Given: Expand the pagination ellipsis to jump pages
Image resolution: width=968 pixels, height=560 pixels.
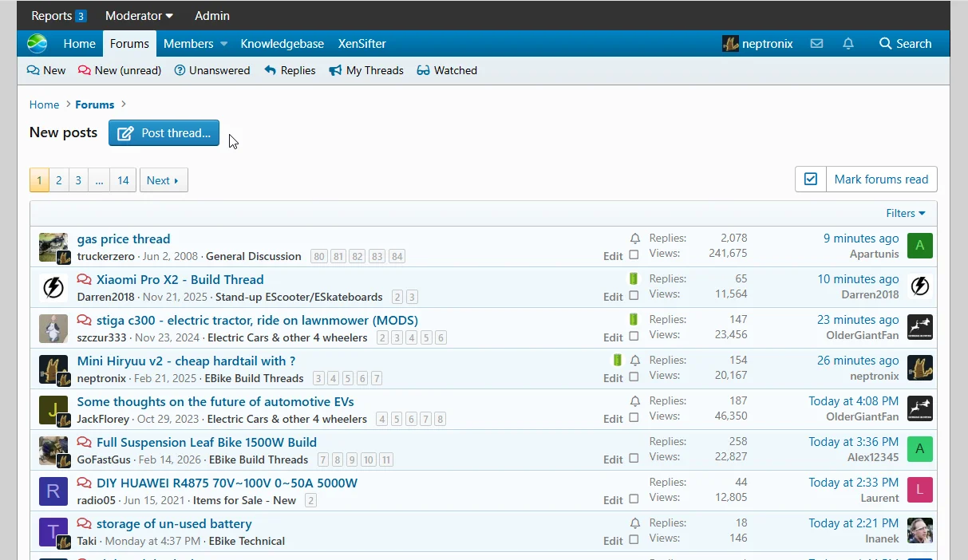Looking at the screenshot, I should coord(99,180).
